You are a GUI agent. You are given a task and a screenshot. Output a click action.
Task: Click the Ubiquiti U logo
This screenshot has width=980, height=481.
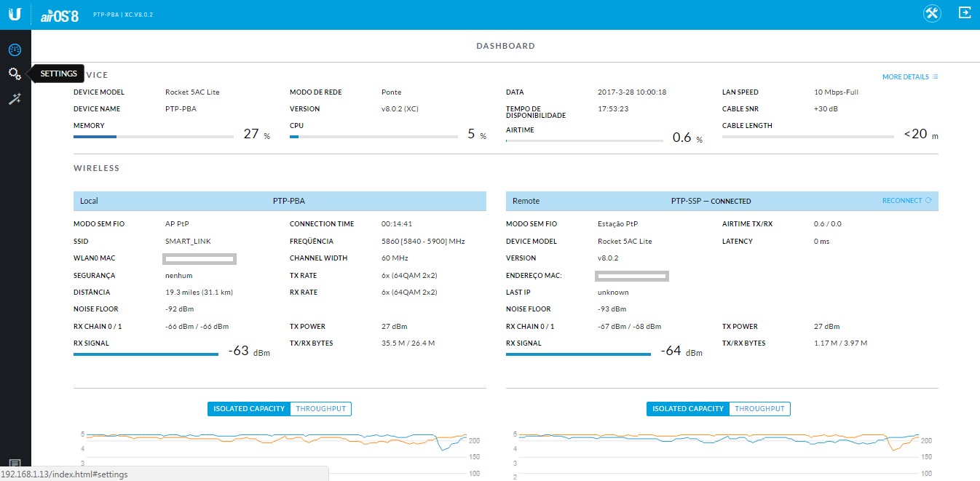pos(15,14)
